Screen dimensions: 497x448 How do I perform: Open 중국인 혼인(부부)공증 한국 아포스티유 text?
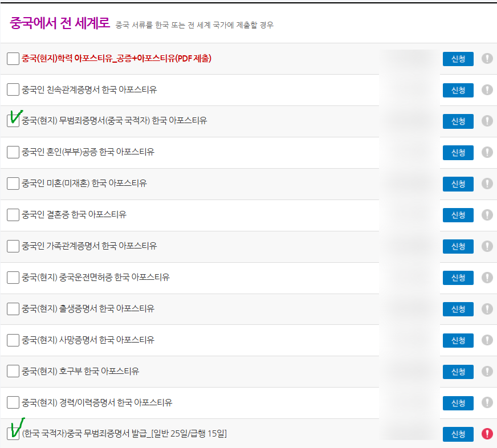[88, 152]
